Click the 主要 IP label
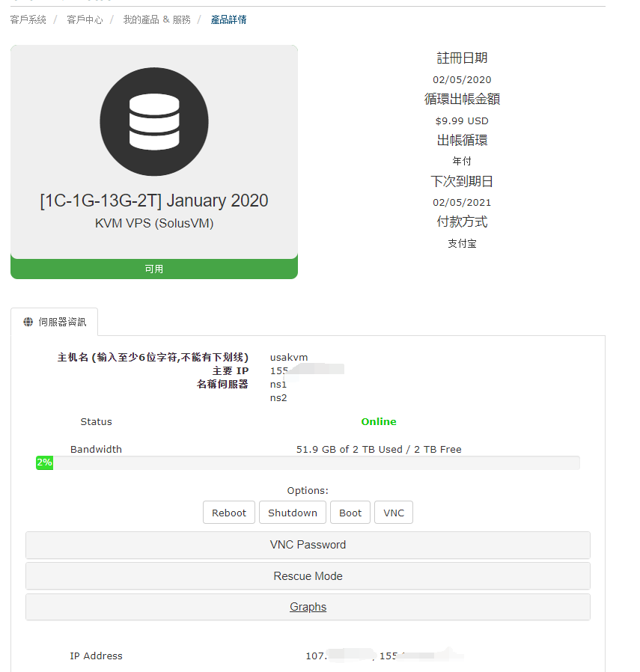The image size is (640, 672). click(x=231, y=370)
